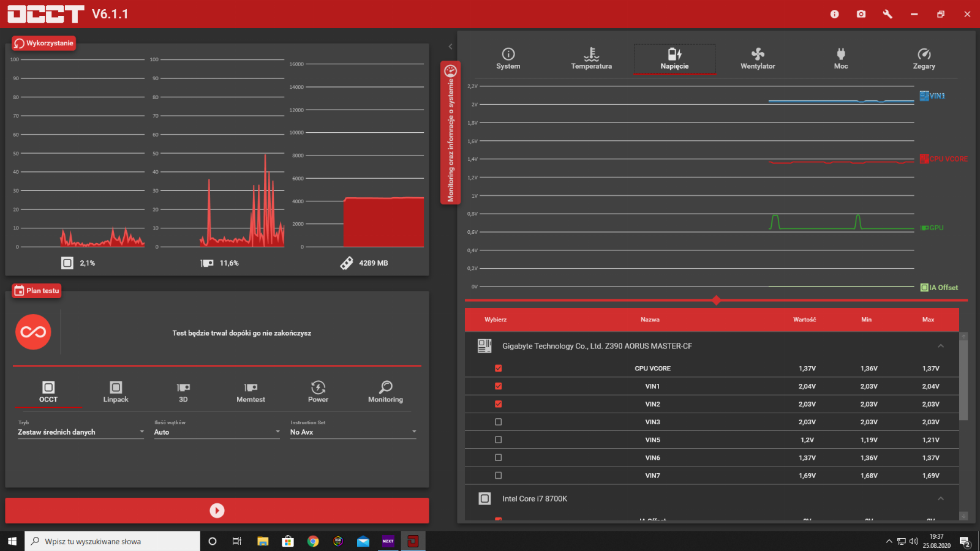Screen dimensions: 980x551
Task: Tick the VIN6 checkbox
Action: tap(498, 457)
